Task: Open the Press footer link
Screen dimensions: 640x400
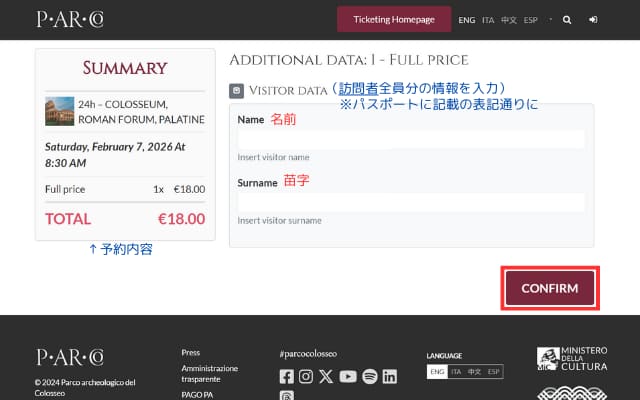Action: (x=191, y=353)
